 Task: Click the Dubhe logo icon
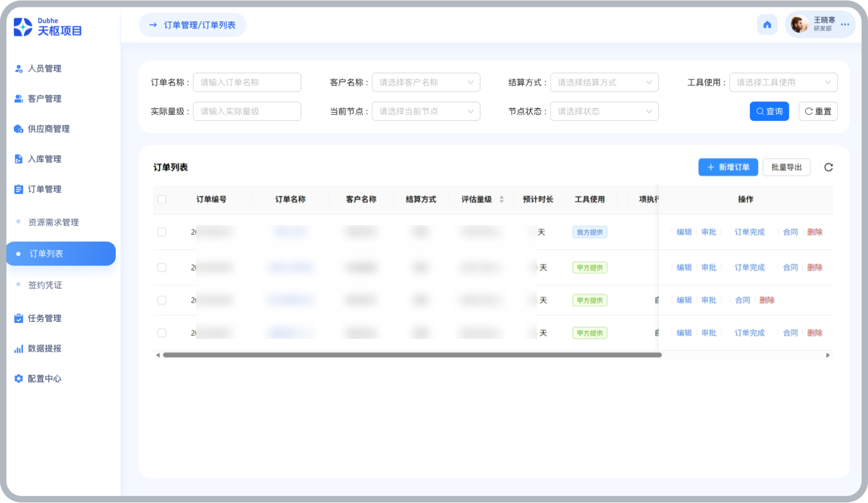pos(23,27)
